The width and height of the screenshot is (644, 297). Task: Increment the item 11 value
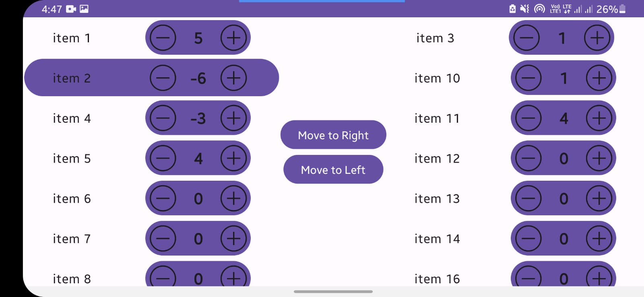pyautogui.click(x=599, y=118)
